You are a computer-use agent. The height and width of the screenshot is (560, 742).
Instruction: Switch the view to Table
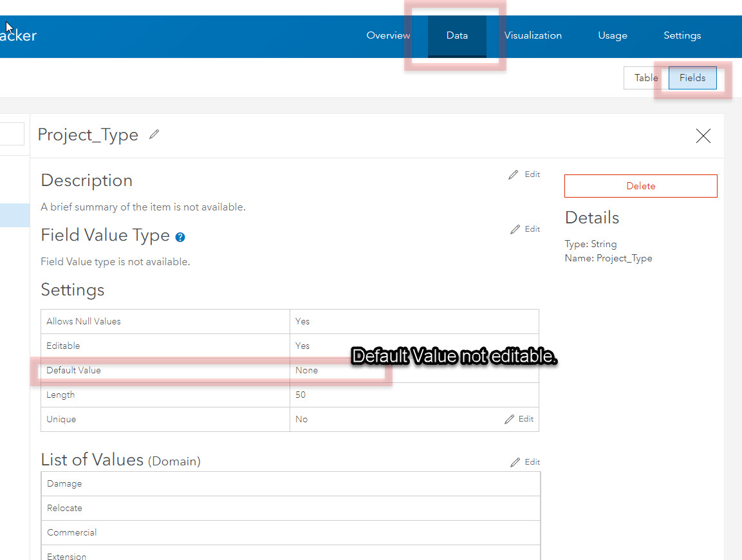[645, 77]
